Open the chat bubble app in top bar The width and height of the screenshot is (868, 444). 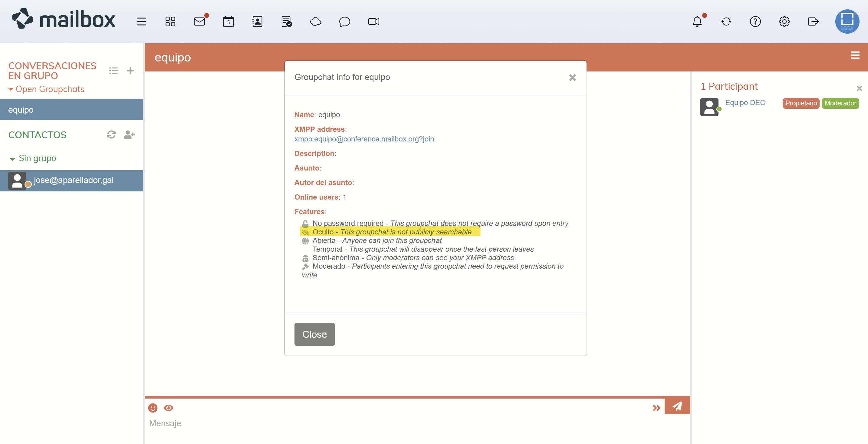pyautogui.click(x=344, y=22)
